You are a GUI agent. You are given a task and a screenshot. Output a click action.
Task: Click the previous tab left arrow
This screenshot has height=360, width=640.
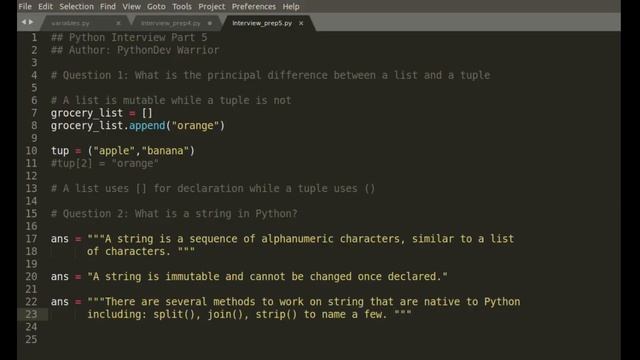click(x=24, y=22)
